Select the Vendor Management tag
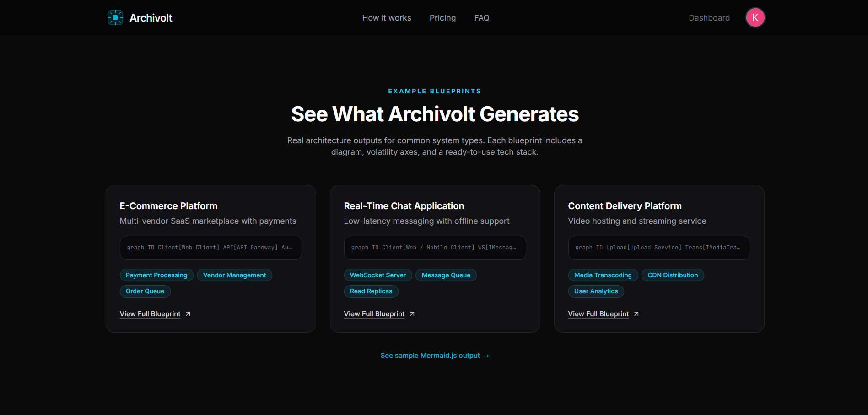 point(234,275)
